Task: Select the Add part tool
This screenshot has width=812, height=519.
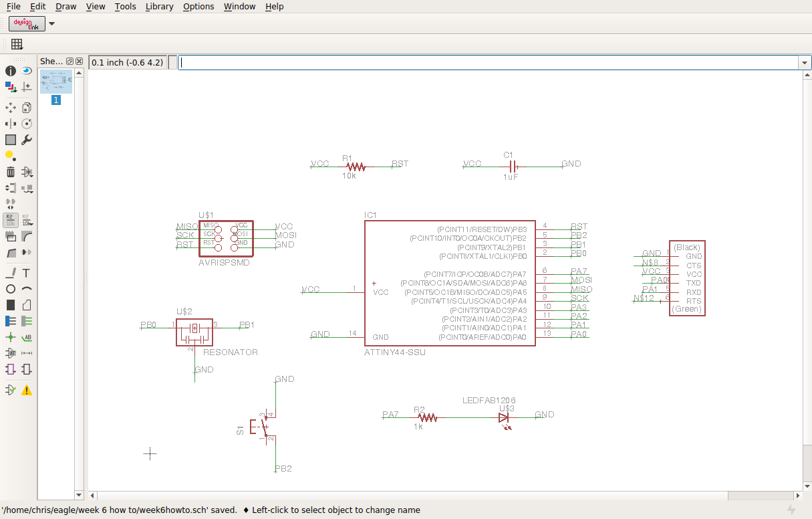Action: click(27, 172)
